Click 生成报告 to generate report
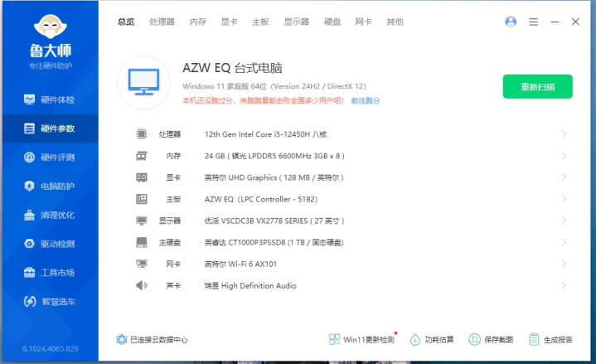This screenshot has height=364, width=596. (x=550, y=339)
